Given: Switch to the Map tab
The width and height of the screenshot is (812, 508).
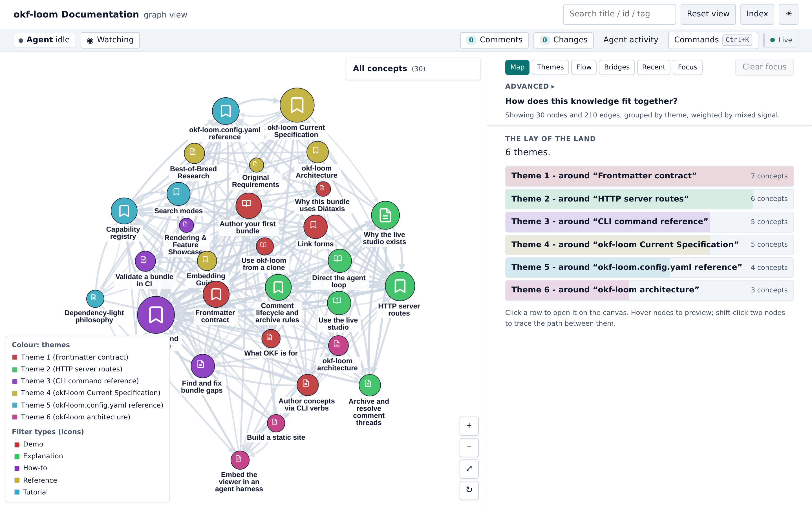Looking at the screenshot, I should (x=517, y=67).
